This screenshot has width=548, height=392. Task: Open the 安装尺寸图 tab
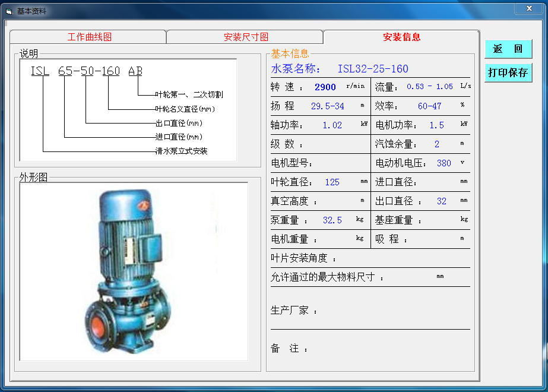point(245,37)
